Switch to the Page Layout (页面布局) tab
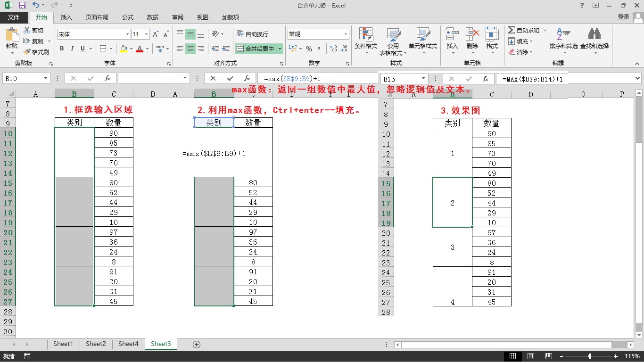 (x=97, y=17)
